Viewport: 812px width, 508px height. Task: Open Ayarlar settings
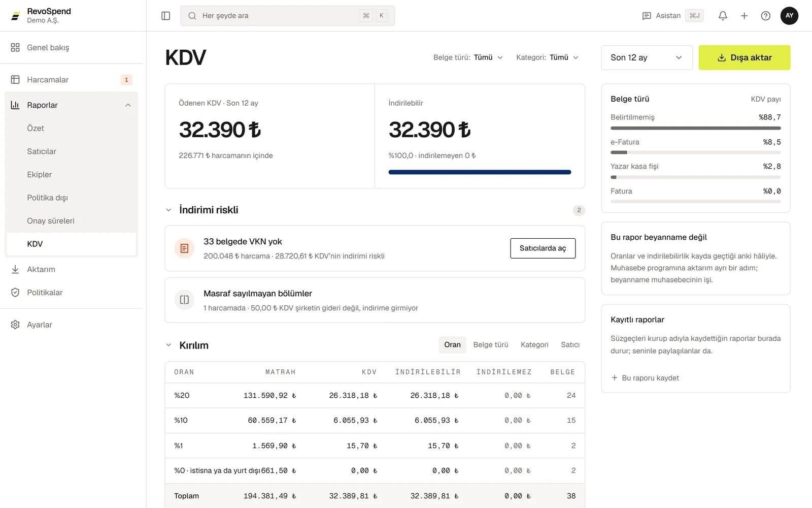[71, 325]
